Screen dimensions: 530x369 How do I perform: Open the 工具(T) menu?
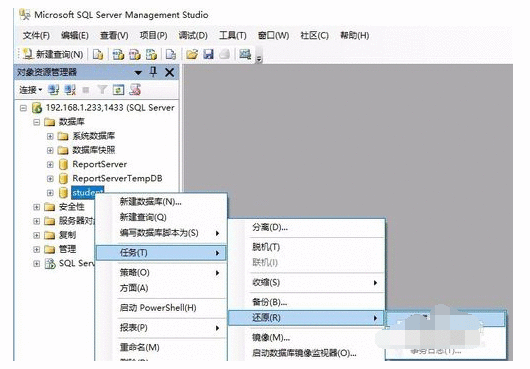(x=233, y=35)
